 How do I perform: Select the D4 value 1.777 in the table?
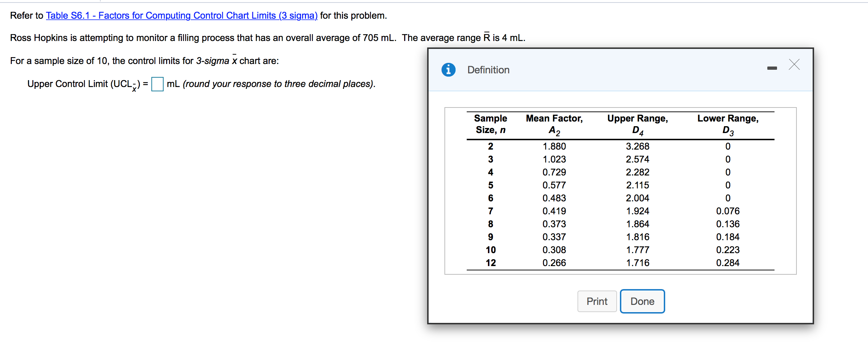coord(638,250)
